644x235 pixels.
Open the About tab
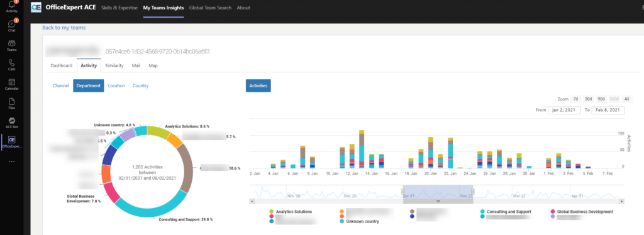[x=243, y=8]
